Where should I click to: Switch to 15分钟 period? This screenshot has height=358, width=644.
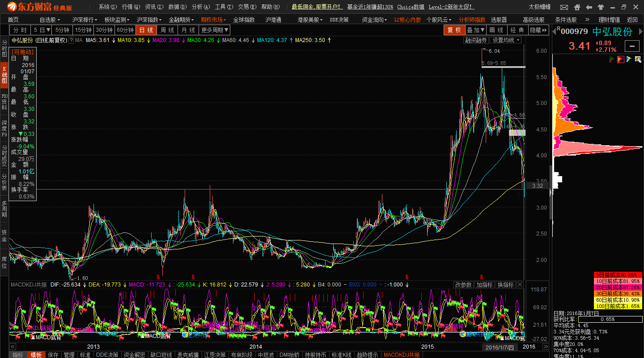[x=83, y=30]
